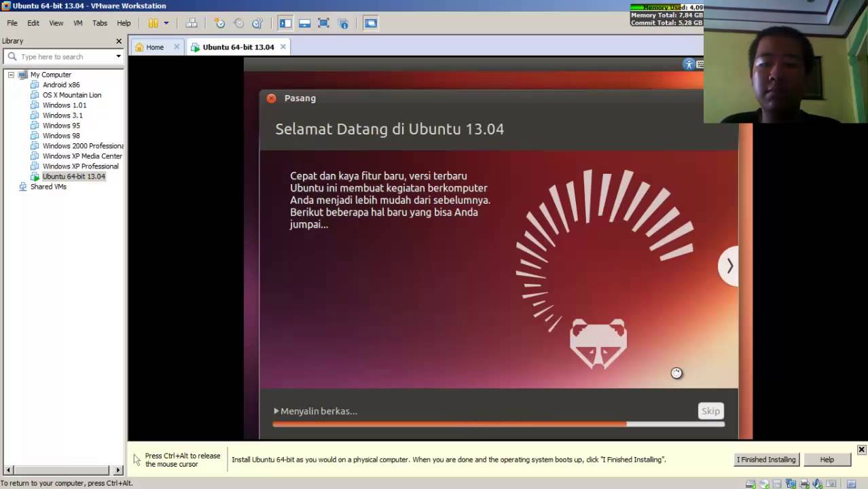Select Android x86 virtual machine
The width and height of the screenshot is (868, 489).
(61, 85)
